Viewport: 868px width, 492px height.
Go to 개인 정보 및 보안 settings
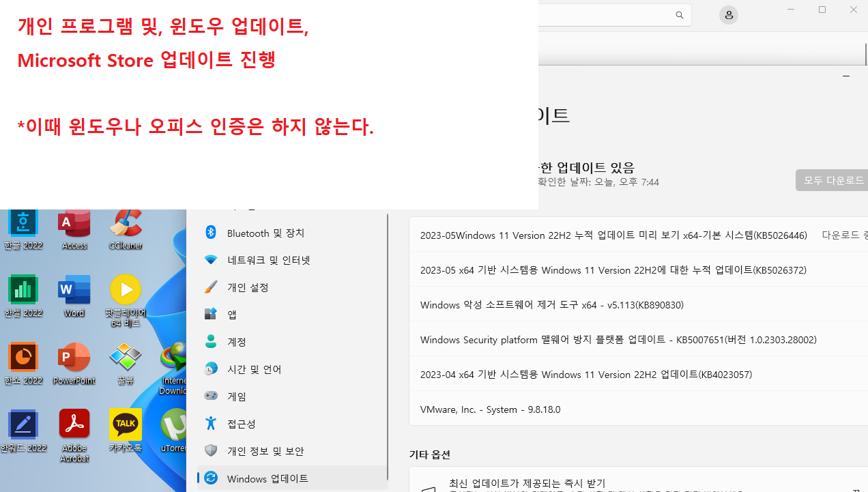[292, 451]
